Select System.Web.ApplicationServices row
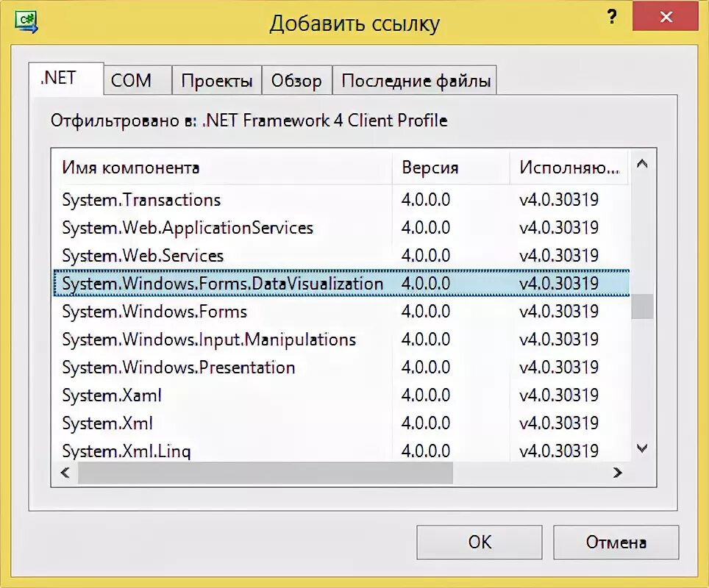 (341, 228)
